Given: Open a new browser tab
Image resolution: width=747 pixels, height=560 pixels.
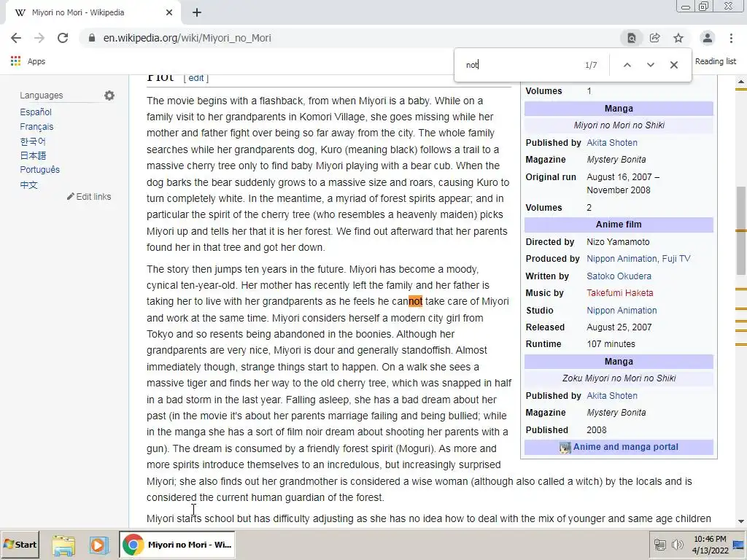Looking at the screenshot, I should pyautogui.click(x=197, y=13).
